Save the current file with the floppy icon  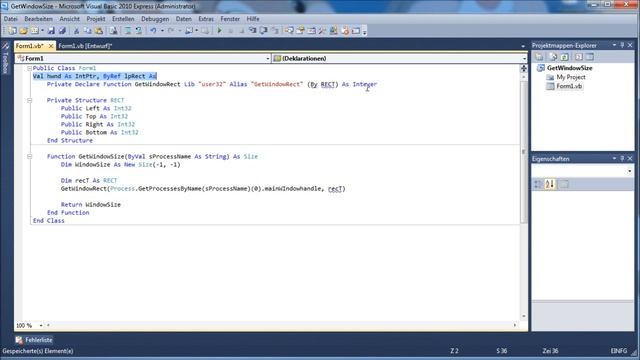(51, 31)
